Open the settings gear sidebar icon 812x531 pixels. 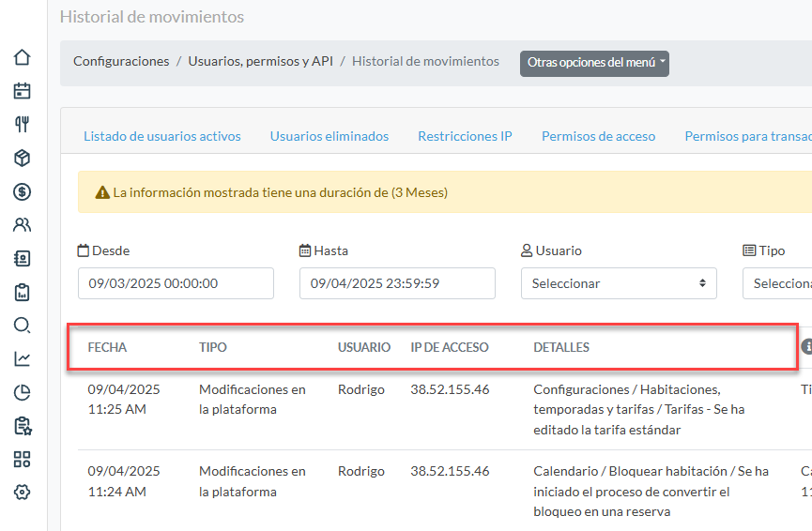point(22,492)
